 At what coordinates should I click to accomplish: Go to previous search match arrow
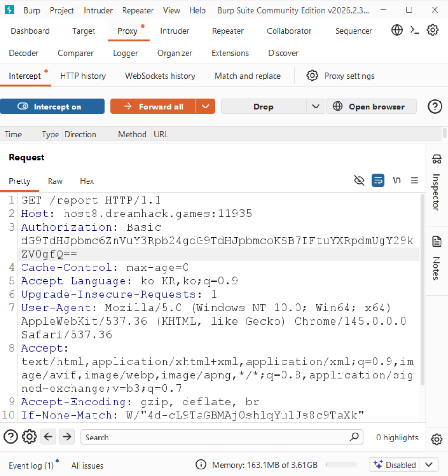pyautogui.click(x=48, y=437)
